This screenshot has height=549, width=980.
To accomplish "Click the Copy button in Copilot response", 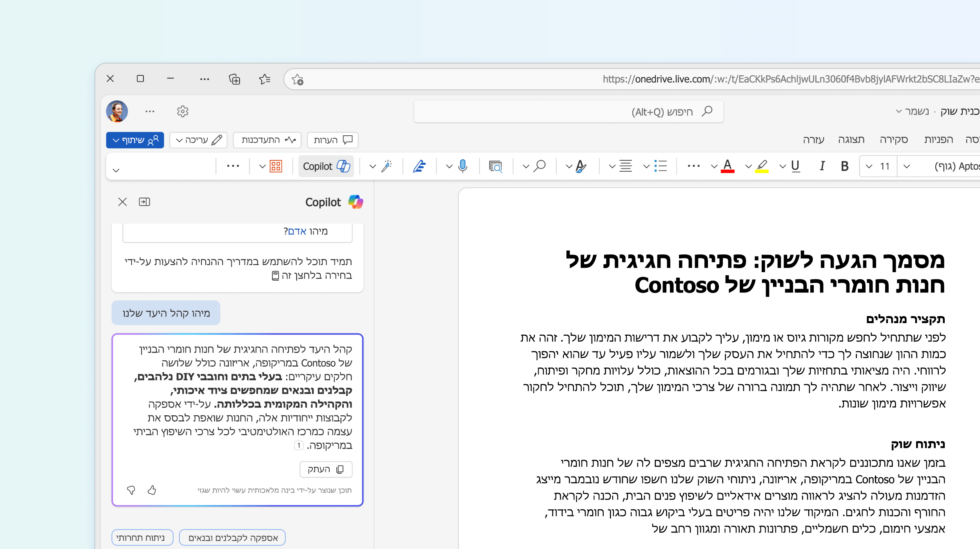I will [326, 469].
